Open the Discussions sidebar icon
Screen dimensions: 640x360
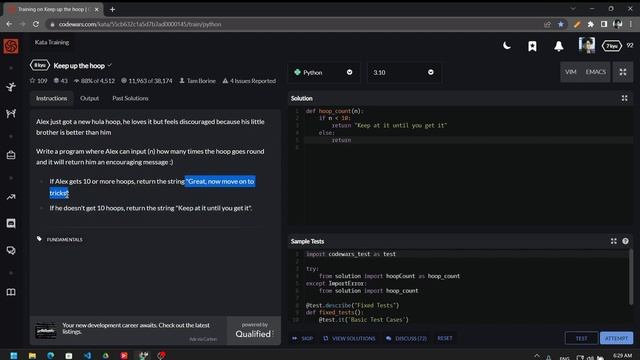tap(11, 250)
